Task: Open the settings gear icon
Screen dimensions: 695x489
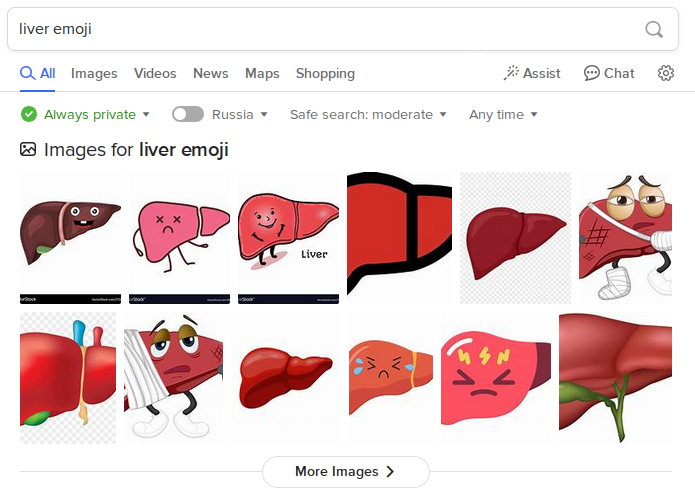Action: coord(666,73)
